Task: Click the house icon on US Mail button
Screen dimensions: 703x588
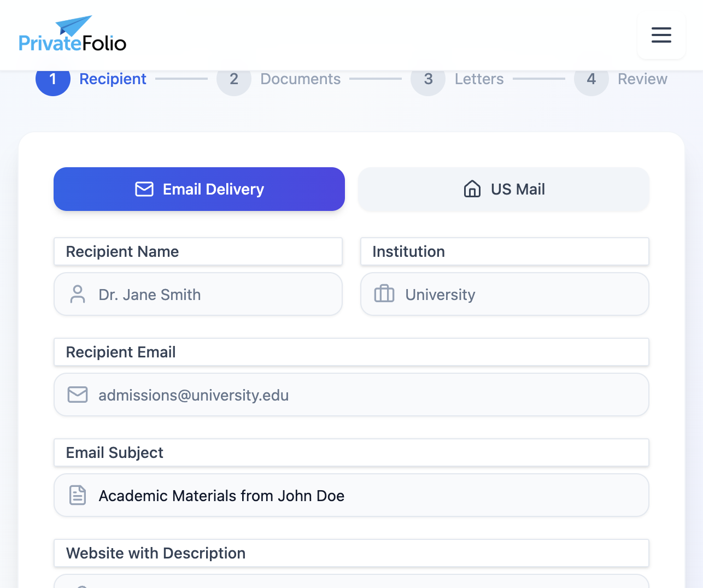Action: [x=471, y=189]
